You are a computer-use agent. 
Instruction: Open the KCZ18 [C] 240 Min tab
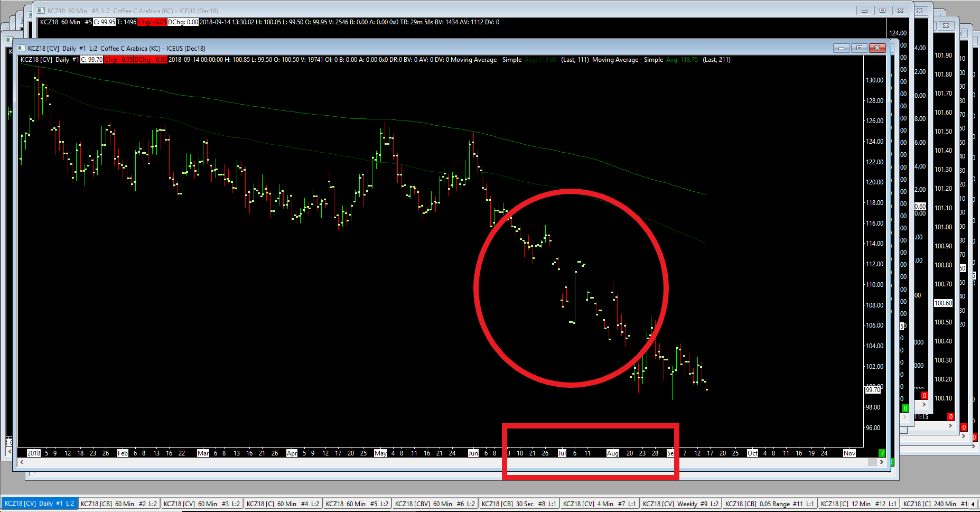click(x=935, y=504)
